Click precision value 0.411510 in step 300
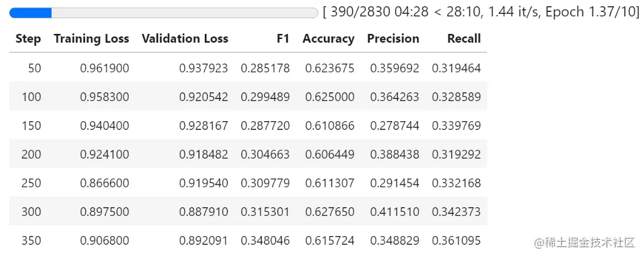 pyautogui.click(x=394, y=212)
